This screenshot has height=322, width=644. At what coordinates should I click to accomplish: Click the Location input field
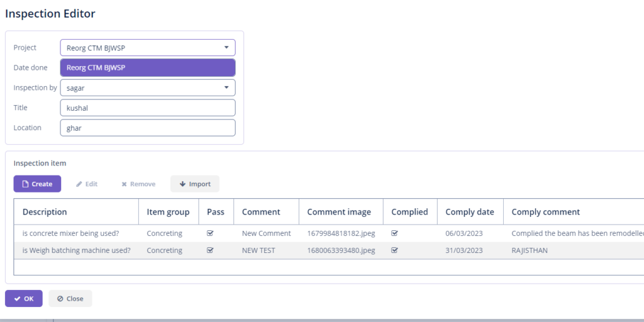pos(148,128)
